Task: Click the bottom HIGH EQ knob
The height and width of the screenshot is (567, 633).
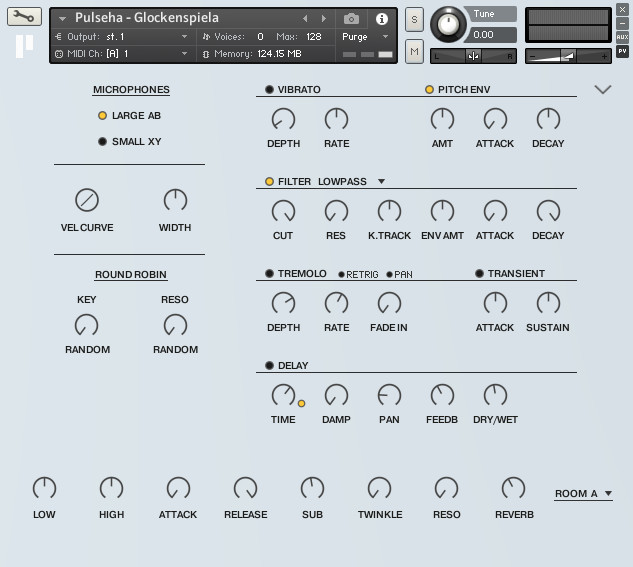Action: pyautogui.click(x=111, y=488)
